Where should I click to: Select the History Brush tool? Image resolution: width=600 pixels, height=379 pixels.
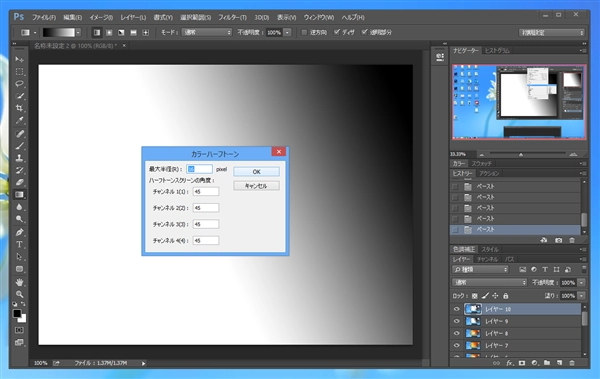point(19,170)
